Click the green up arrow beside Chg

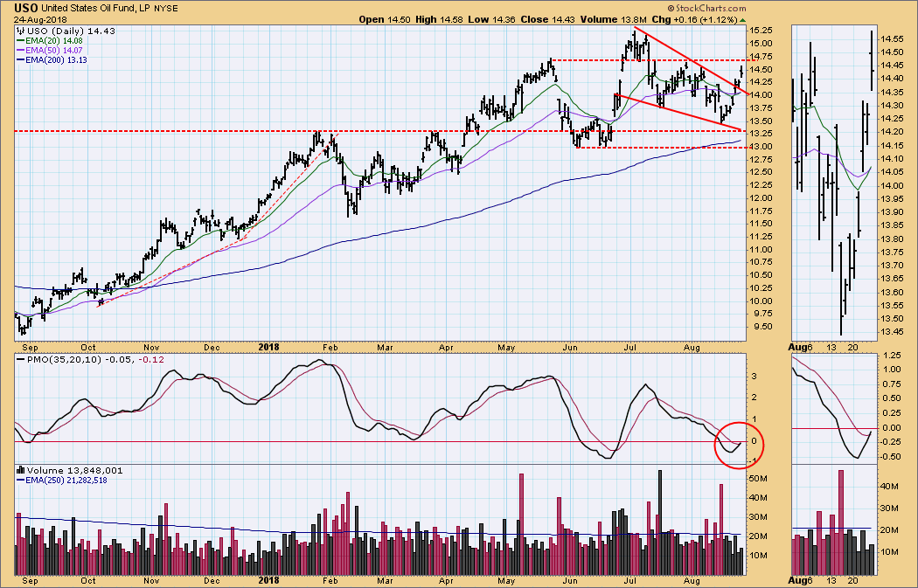click(743, 19)
